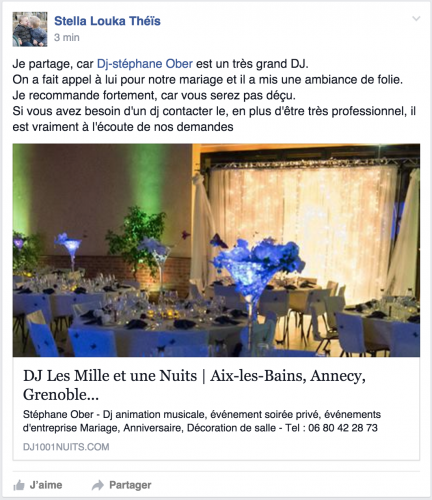Open Stella Louka Théïs profile picture
The image size is (432, 500).
coord(30,29)
